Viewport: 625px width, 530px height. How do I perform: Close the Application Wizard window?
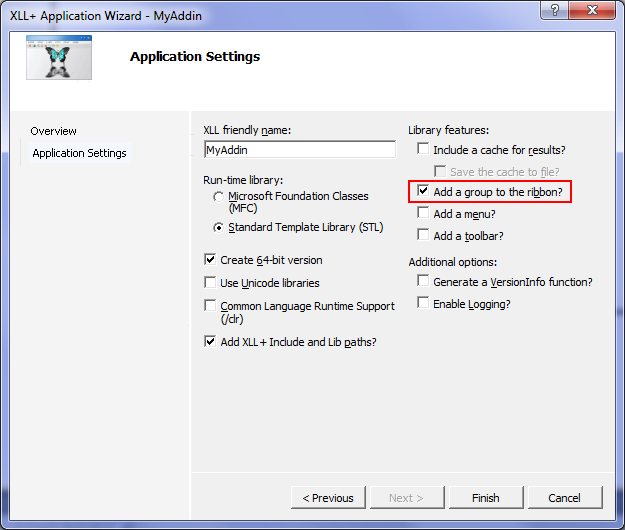[592, 10]
